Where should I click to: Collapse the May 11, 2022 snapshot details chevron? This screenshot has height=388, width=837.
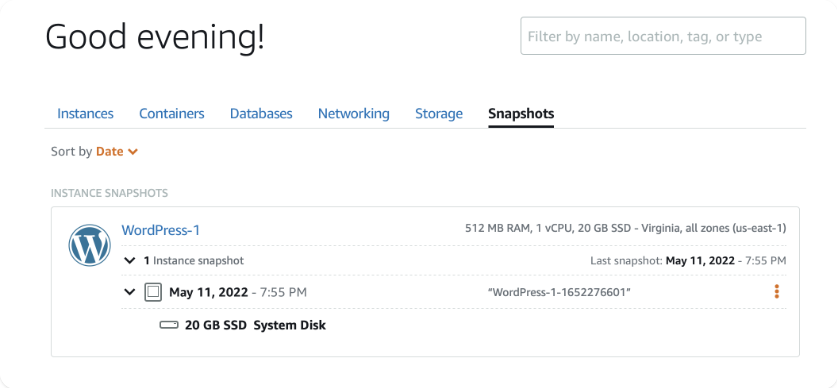pyautogui.click(x=129, y=292)
